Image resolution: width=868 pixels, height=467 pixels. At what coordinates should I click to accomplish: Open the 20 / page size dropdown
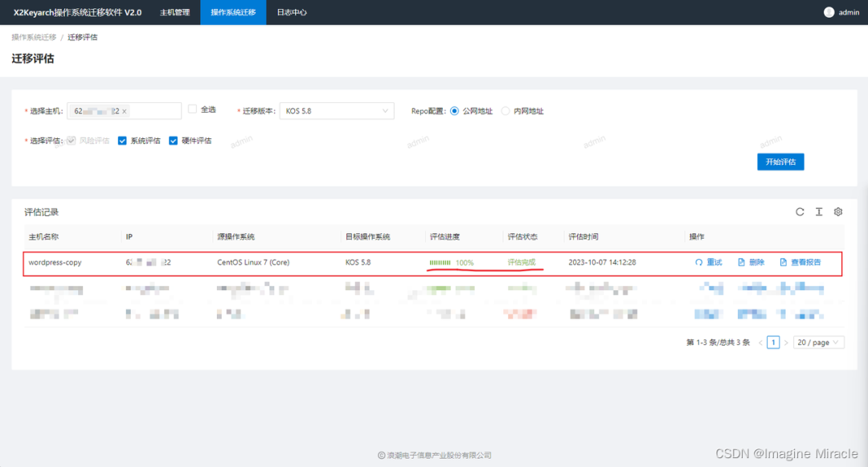[818, 342]
